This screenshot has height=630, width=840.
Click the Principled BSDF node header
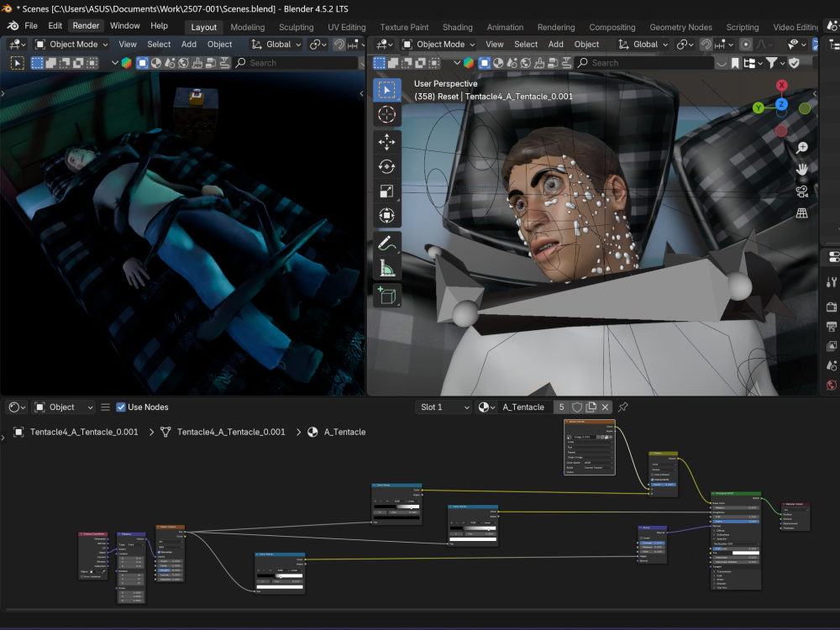click(736, 493)
